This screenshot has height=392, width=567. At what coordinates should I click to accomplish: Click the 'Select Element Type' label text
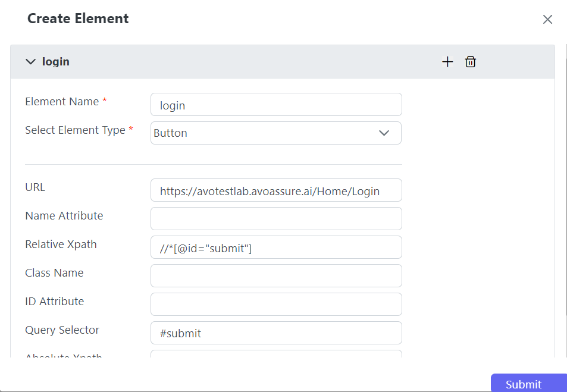[75, 130]
